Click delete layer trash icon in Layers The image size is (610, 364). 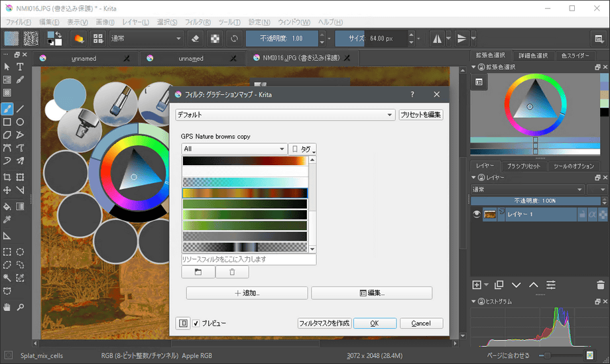pos(601,285)
